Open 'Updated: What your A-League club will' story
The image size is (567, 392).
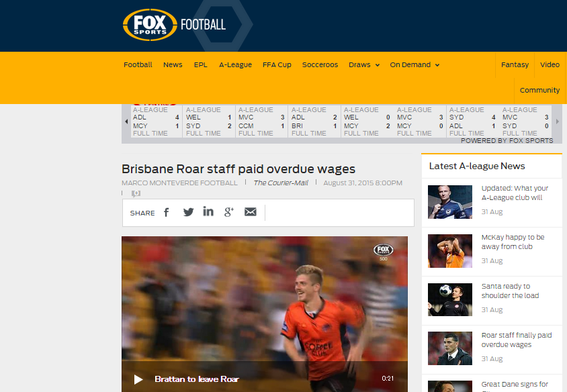(515, 193)
